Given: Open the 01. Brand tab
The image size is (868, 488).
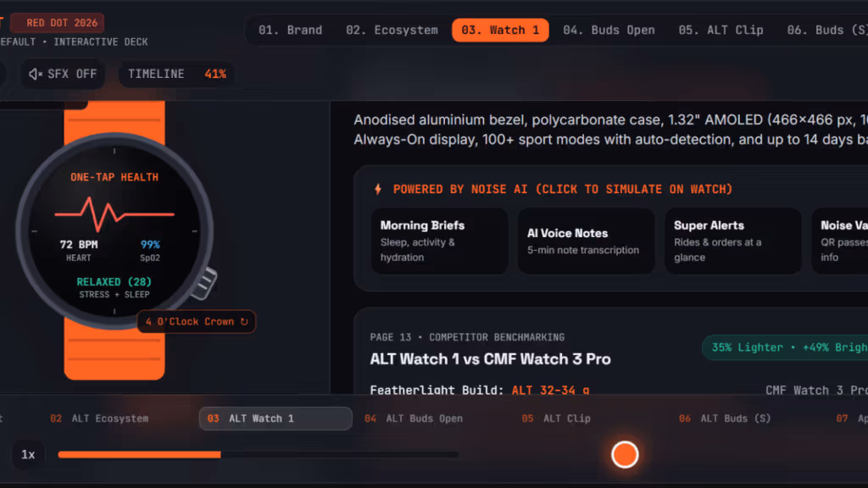Looking at the screenshot, I should tap(290, 30).
